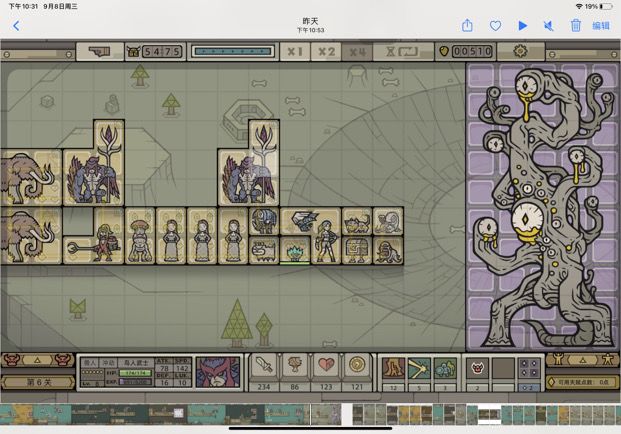The image size is (621, 434).
Task: Expand the bottom-right triangle panel
Action: click(x=583, y=359)
